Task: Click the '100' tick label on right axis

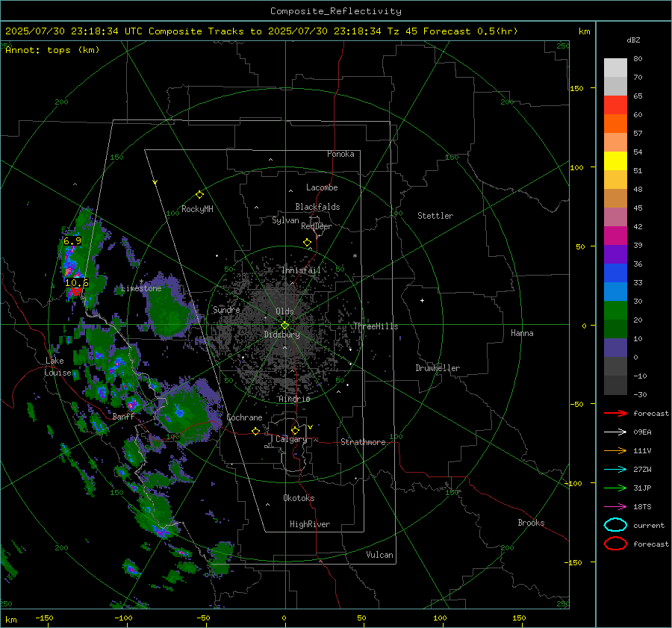Action: click(x=576, y=167)
